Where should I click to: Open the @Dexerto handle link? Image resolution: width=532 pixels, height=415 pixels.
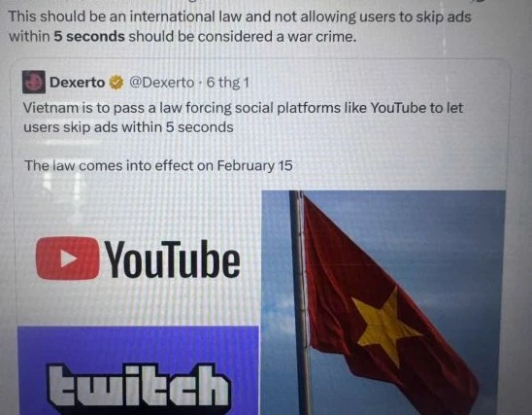pos(162,83)
